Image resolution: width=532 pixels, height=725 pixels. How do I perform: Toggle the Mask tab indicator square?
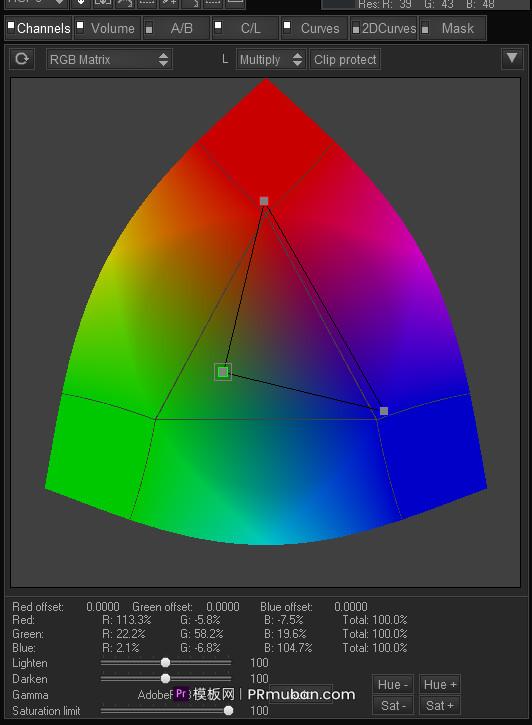point(425,30)
